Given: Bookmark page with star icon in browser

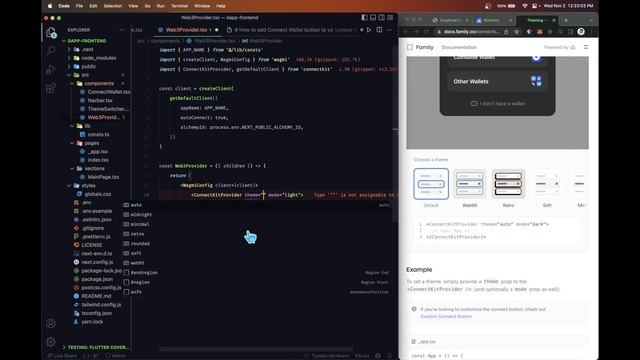Looking at the screenshot, I should point(516,31).
